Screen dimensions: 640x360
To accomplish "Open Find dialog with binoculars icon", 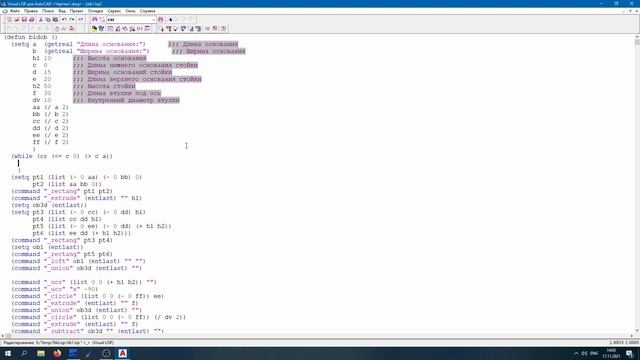I will tap(95, 20).
